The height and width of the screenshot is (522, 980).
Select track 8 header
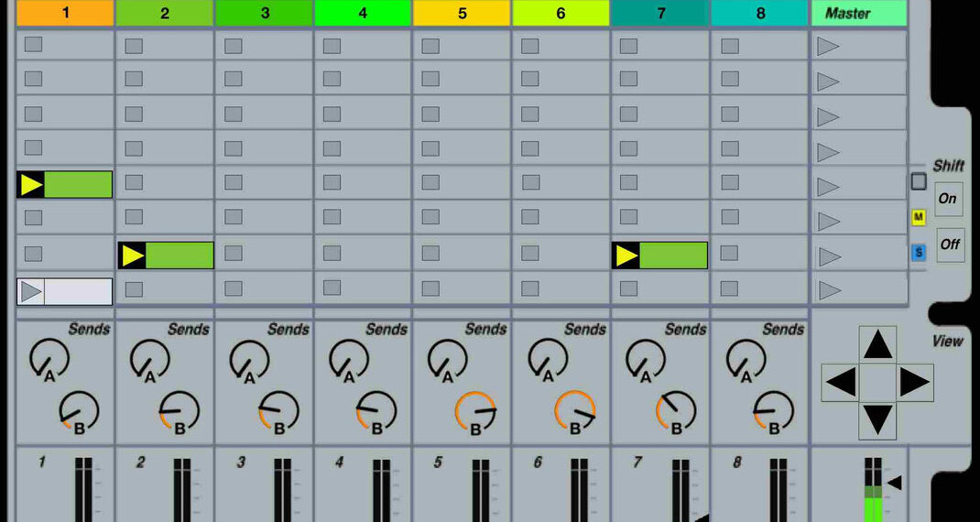759,13
